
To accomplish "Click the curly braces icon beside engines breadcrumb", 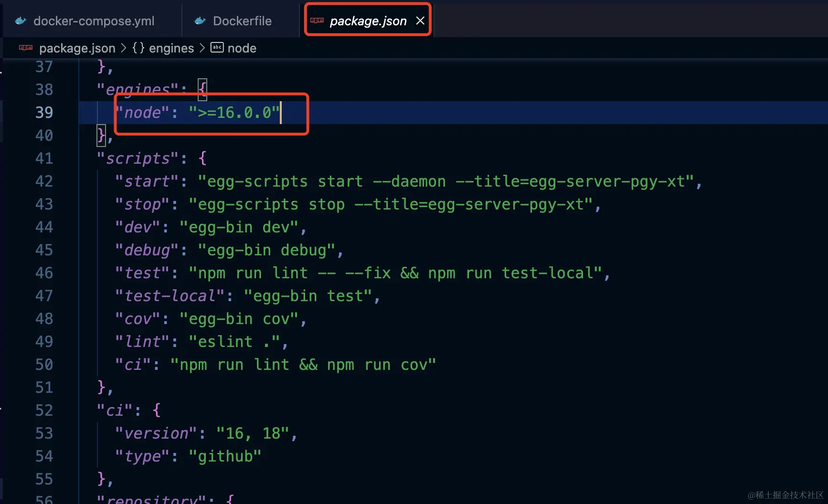I will coord(138,48).
